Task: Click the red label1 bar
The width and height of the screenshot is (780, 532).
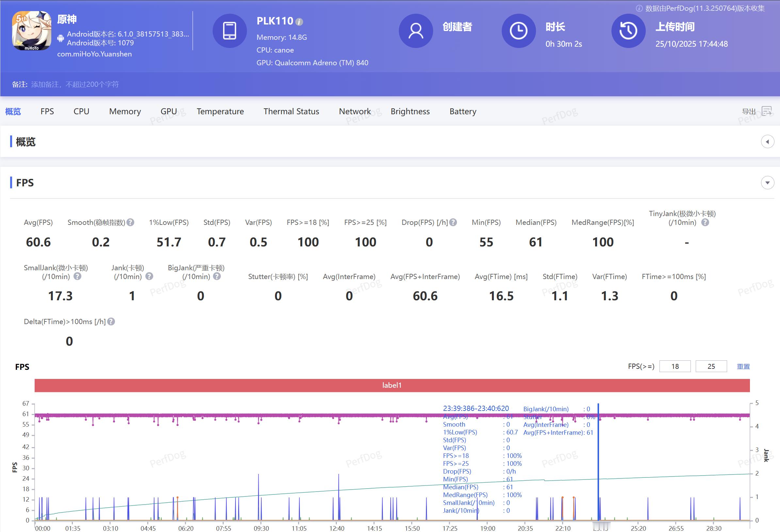Action: (x=392, y=385)
